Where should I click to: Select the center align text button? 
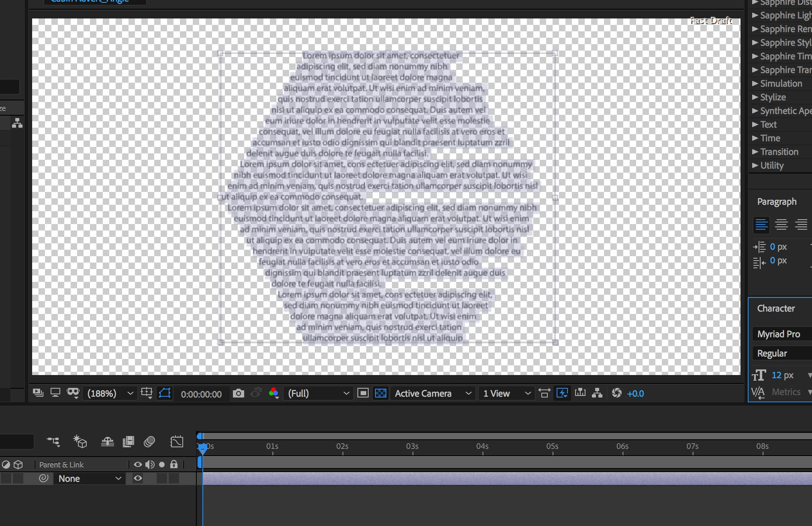pyautogui.click(x=781, y=224)
